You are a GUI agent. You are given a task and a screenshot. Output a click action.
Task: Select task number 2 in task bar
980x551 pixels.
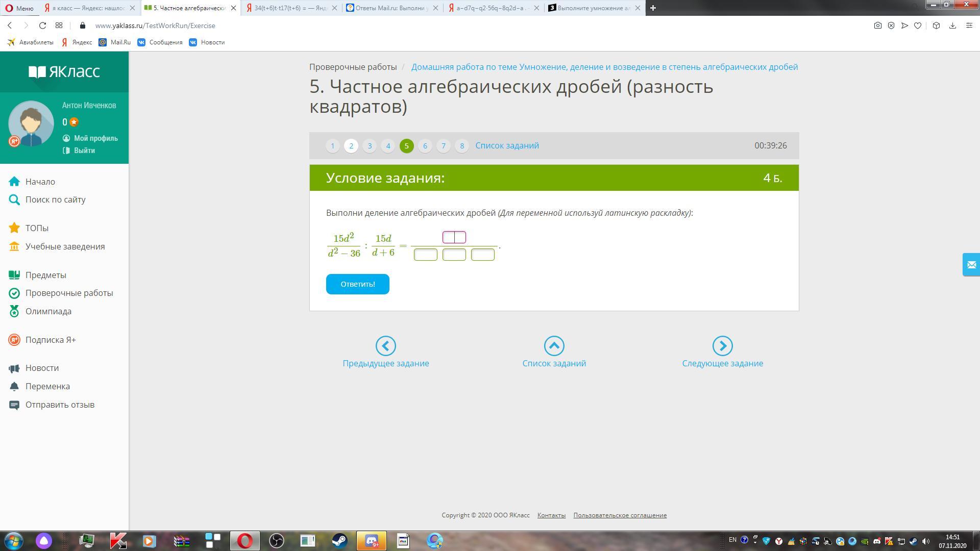(351, 146)
